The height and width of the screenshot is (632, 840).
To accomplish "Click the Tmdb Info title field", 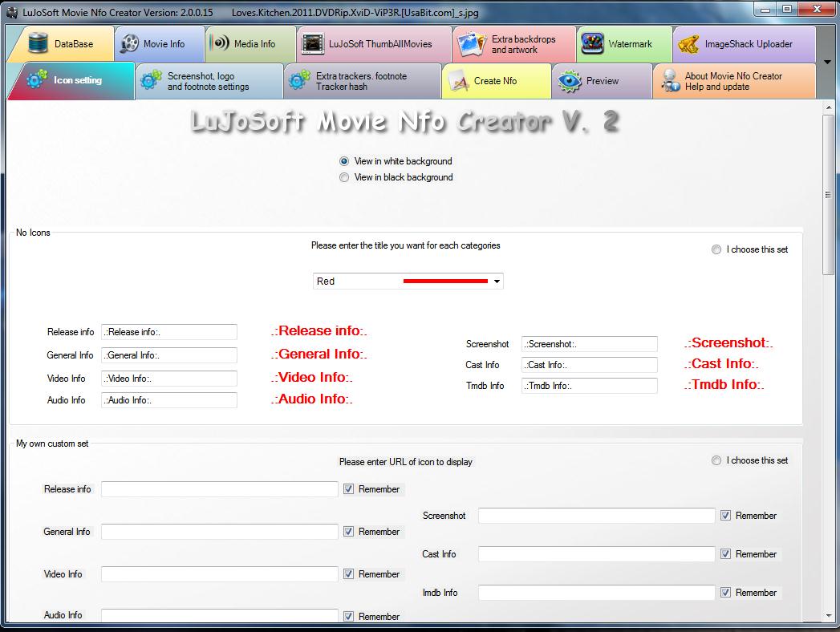I will coord(590,386).
